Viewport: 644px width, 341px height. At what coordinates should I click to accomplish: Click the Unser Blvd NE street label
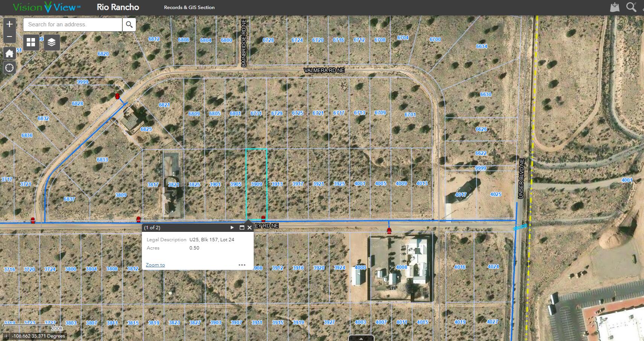tap(521, 178)
